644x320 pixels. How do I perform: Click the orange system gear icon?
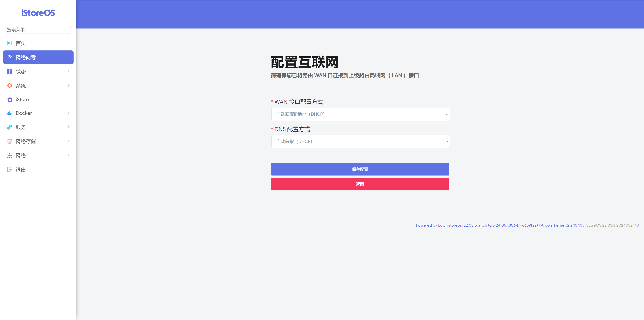pos(10,85)
